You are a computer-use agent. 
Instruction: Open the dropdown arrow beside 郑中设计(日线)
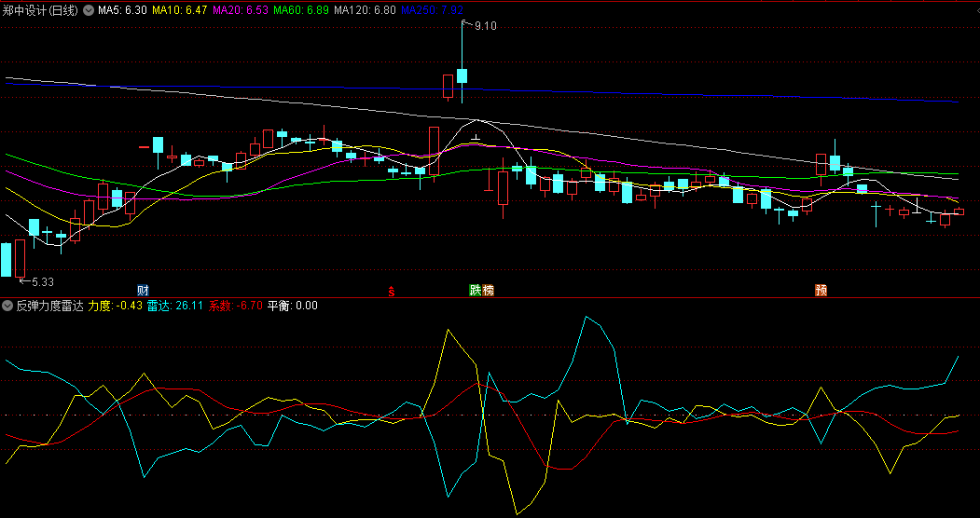(x=89, y=10)
